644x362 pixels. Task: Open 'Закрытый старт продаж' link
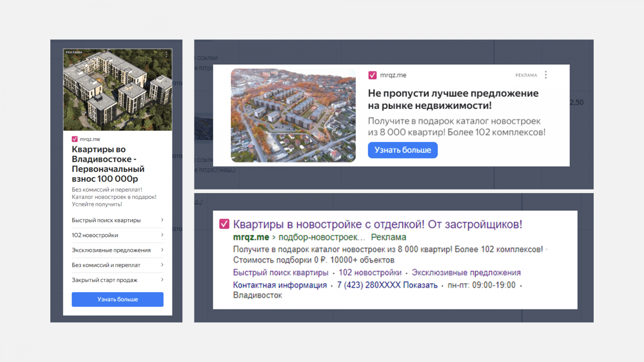click(x=105, y=280)
